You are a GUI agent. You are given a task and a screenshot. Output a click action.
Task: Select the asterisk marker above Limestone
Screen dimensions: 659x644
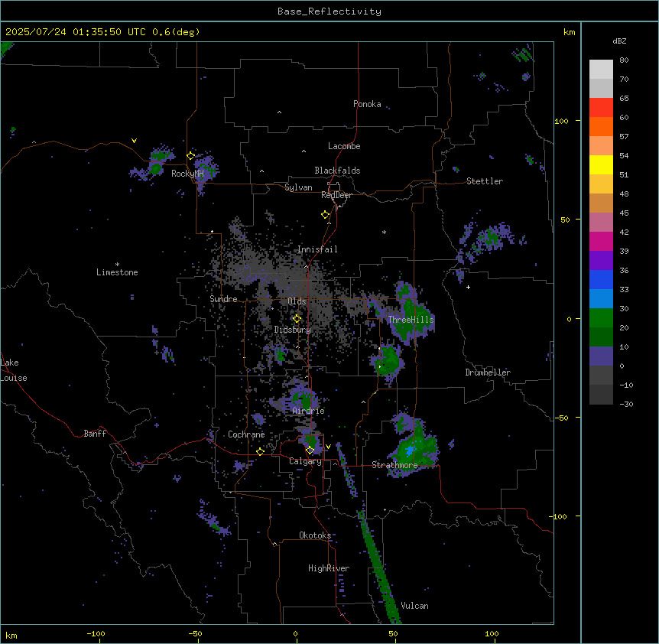[x=117, y=264]
